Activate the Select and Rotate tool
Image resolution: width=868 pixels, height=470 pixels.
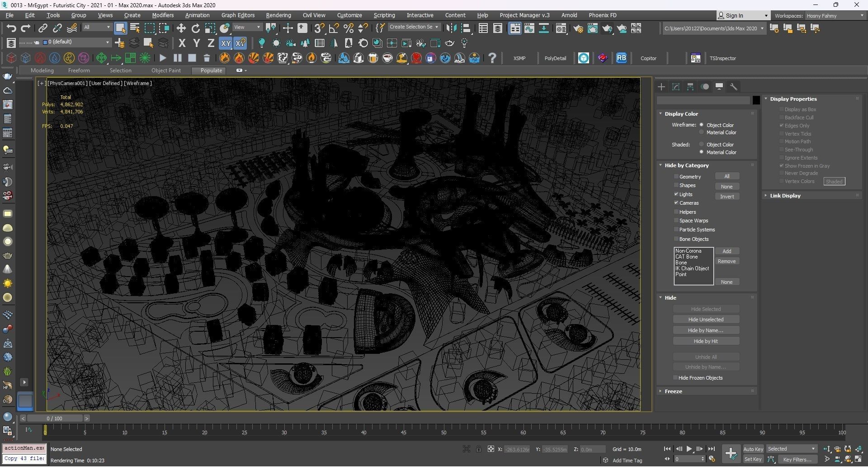coord(195,28)
